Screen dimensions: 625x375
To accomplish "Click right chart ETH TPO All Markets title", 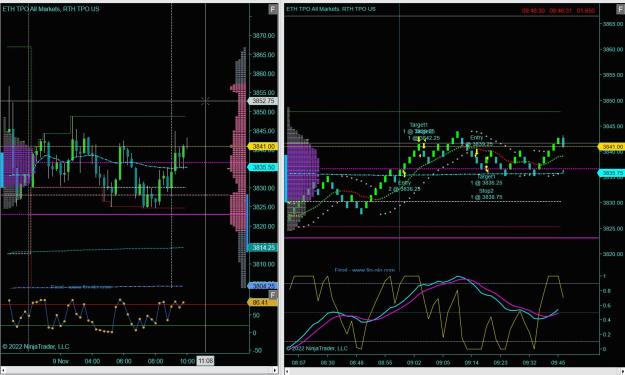I will (331, 9).
